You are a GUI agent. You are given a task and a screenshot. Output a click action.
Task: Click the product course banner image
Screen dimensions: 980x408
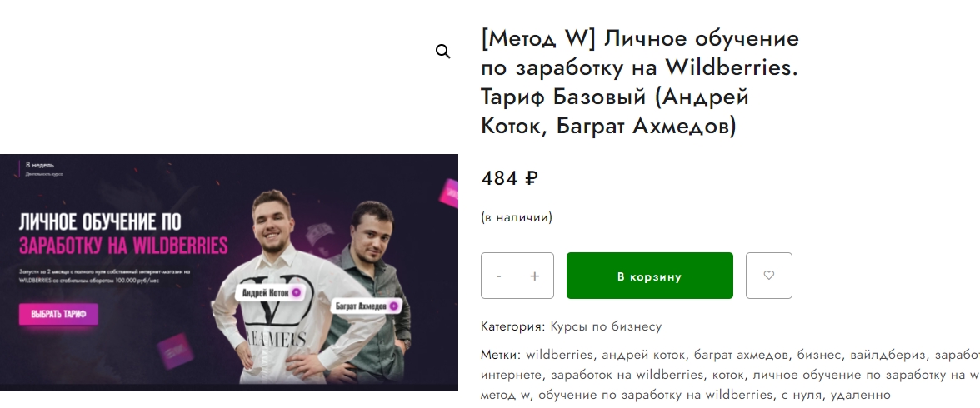pos(228,272)
